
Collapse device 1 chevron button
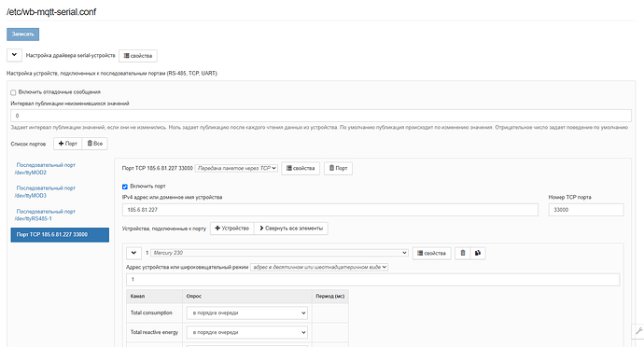pos(133,253)
